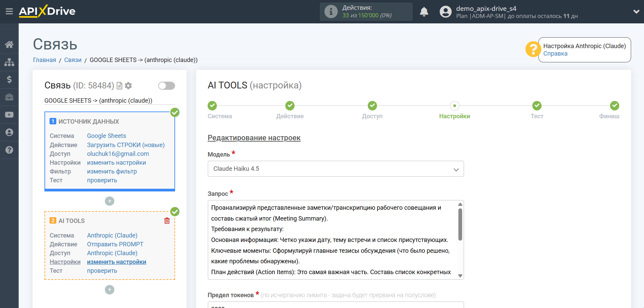Delete the AI TOOLS block via the trash icon
The image size is (644, 308).
coord(167,221)
